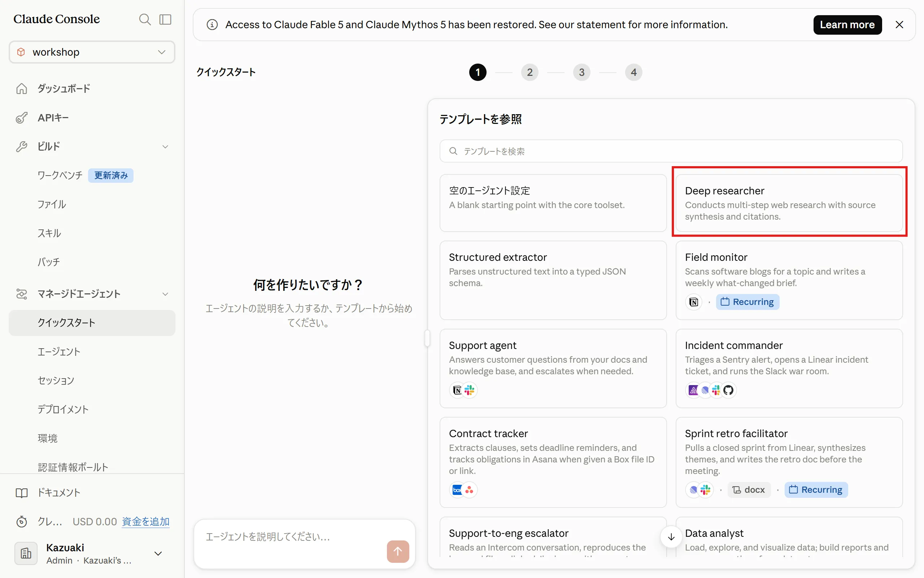The image size is (924, 578).
Task: Open ファイル in the sidebar
Action: coord(92,204)
